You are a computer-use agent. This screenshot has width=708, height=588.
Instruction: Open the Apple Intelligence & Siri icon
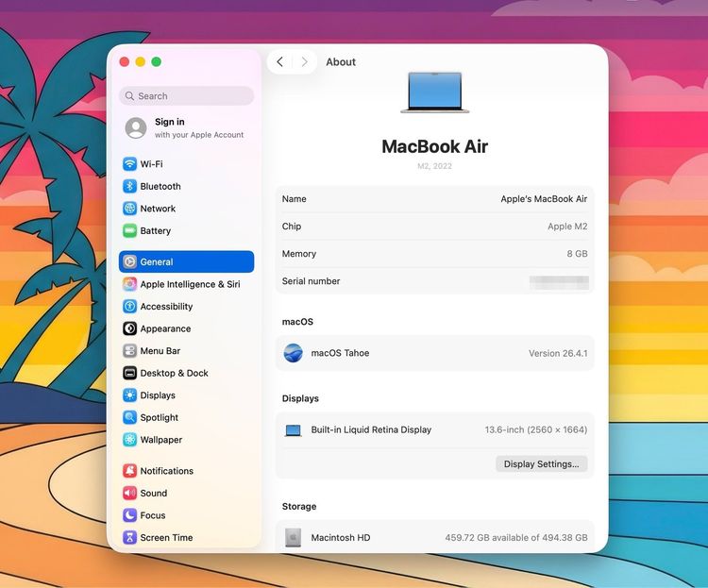(x=129, y=284)
